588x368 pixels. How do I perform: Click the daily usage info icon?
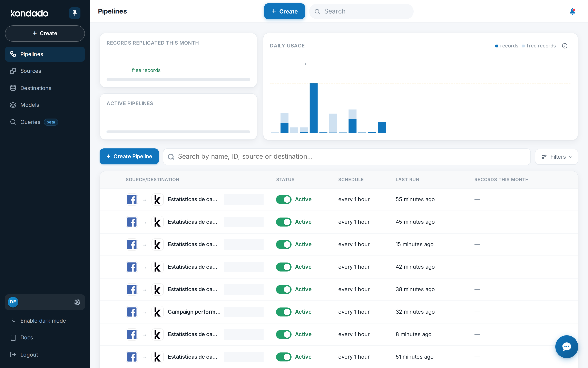(x=565, y=46)
